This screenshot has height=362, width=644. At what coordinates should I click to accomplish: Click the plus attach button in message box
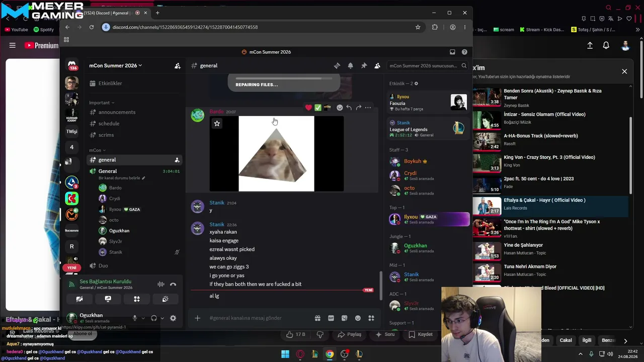[x=198, y=318]
